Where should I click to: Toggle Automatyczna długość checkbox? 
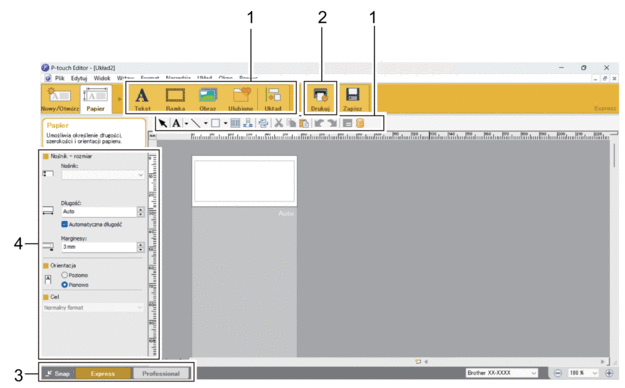[64, 225]
